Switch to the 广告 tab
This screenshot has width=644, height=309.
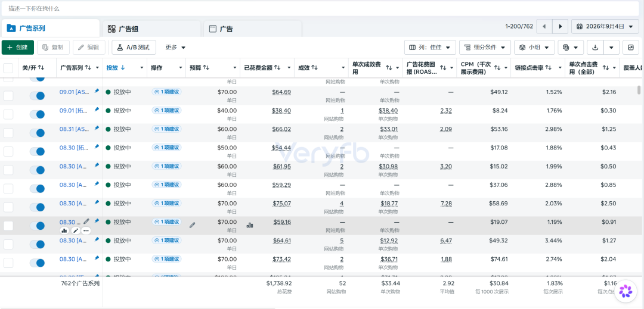[x=253, y=29]
